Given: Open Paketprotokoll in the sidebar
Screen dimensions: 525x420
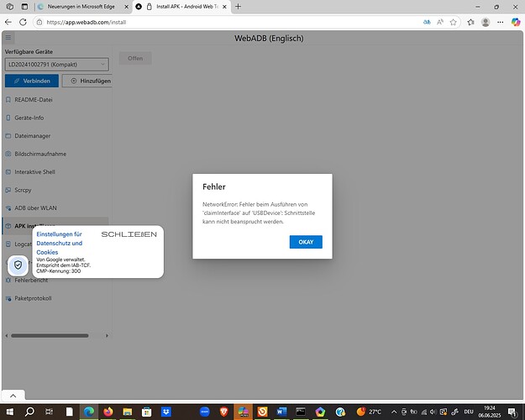Looking at the screenshot, I should [x=33, y=298].
